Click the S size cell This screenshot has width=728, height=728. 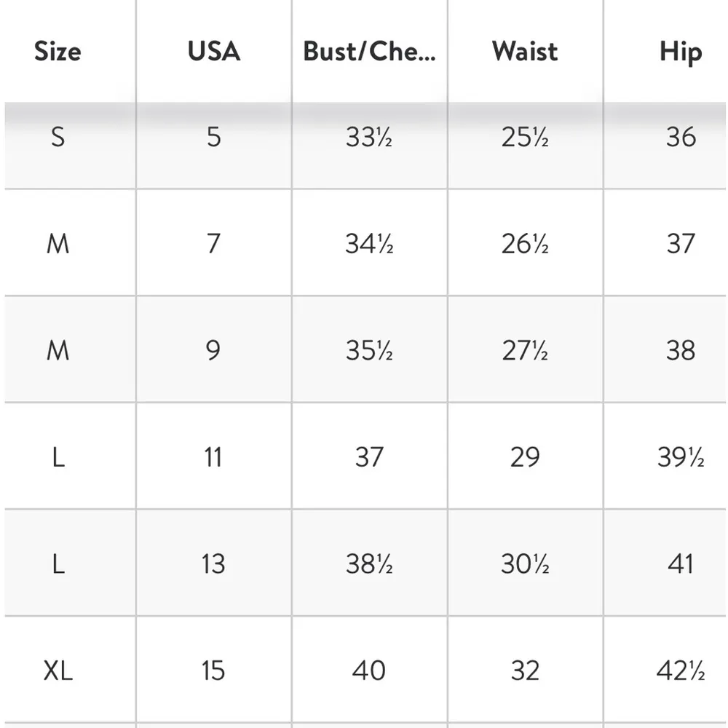(x=58, y=137)
